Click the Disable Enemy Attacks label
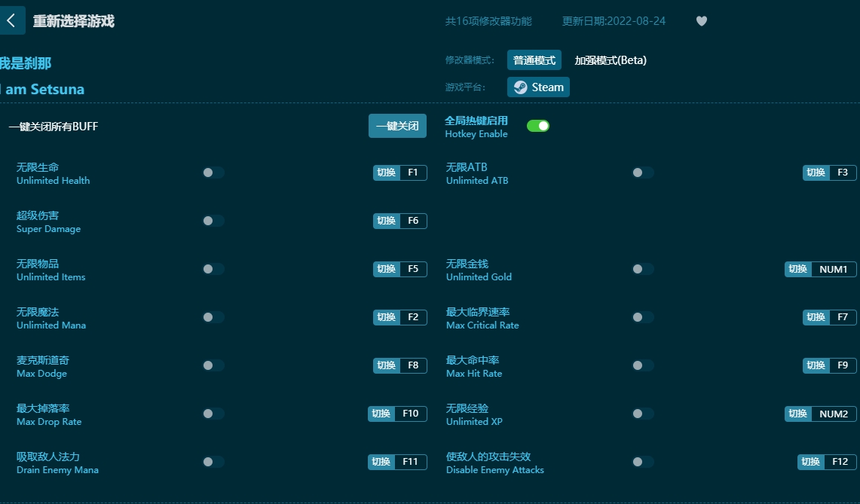The width and height of the screenshot is (860, 504). click(494, 470)
